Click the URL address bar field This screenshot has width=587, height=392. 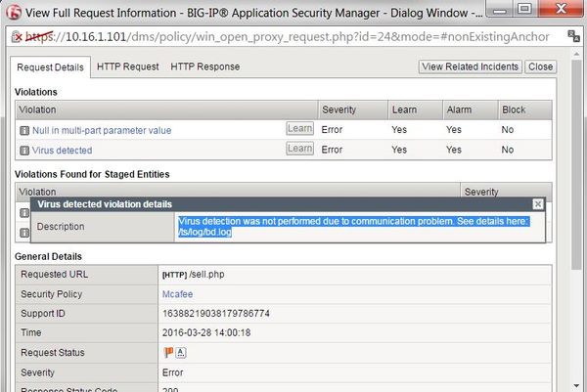tap(293, 38)
